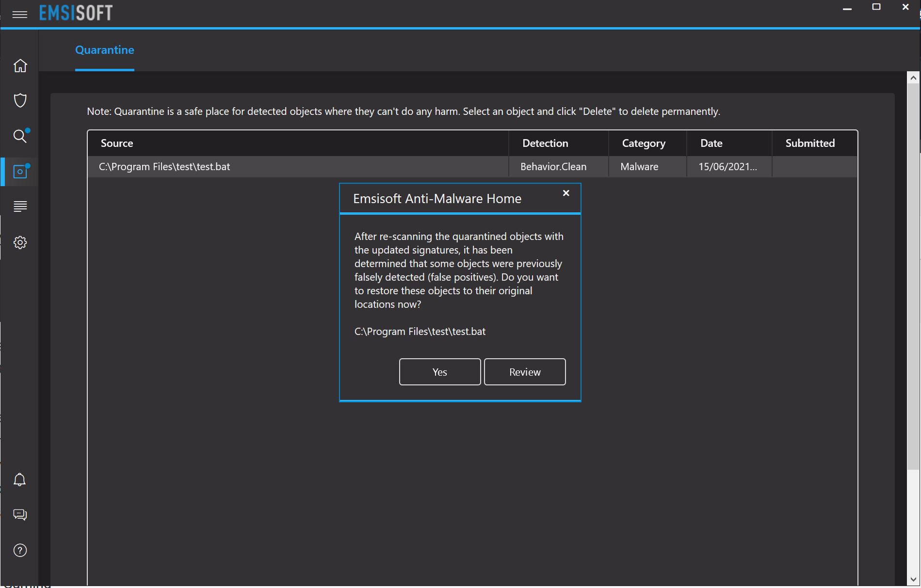Screen dimensions: 921x588
Task: Open the Protection shield section
Action: 20,100
